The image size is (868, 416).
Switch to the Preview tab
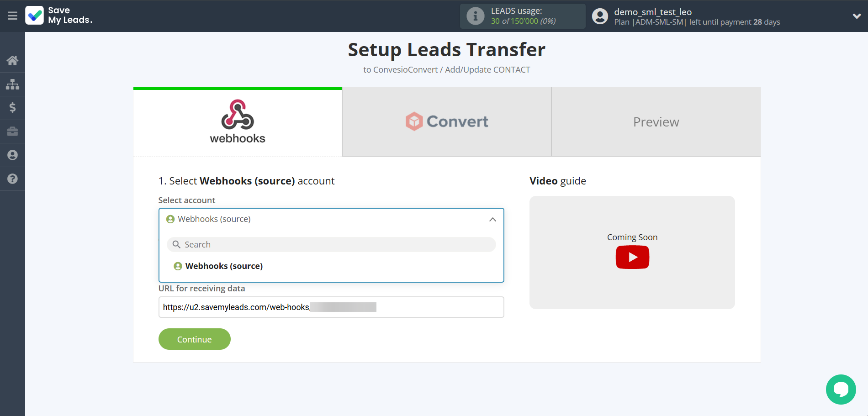tap(656, 122)
